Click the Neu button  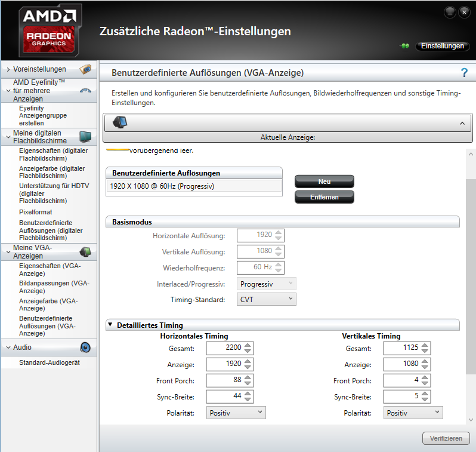[x=324, y=182]
